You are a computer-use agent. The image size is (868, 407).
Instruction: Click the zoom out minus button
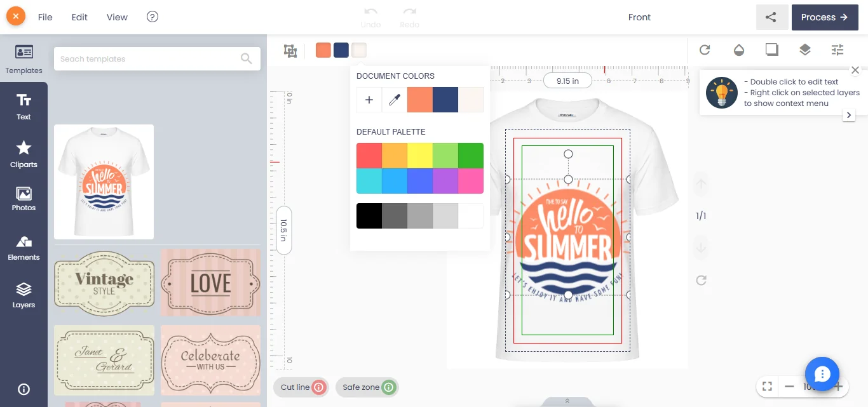point(789,386)
